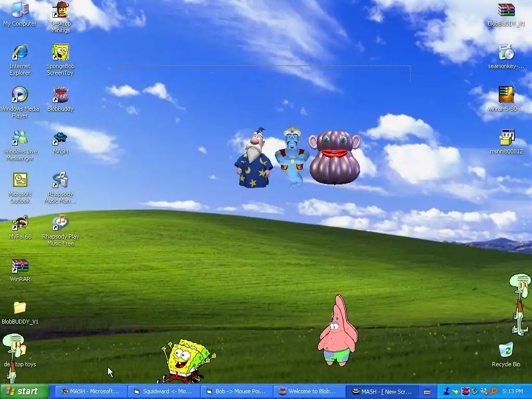Image resolution: width=532 pixels, height=399 pixels.
Task: Switch to MASH - [ New Scr... taskbar window
Action: 382,392
